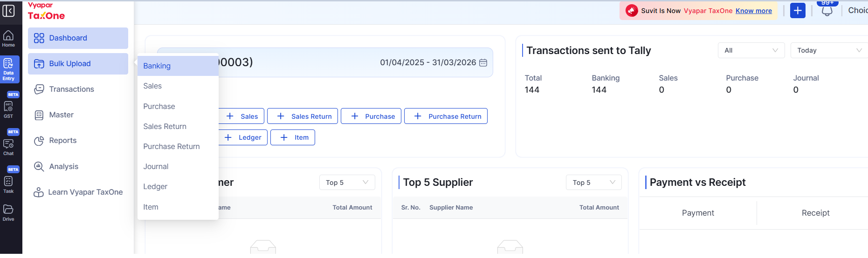Open the Home icon in left rail
The image size is (868, 258).
tap(8, 39)
